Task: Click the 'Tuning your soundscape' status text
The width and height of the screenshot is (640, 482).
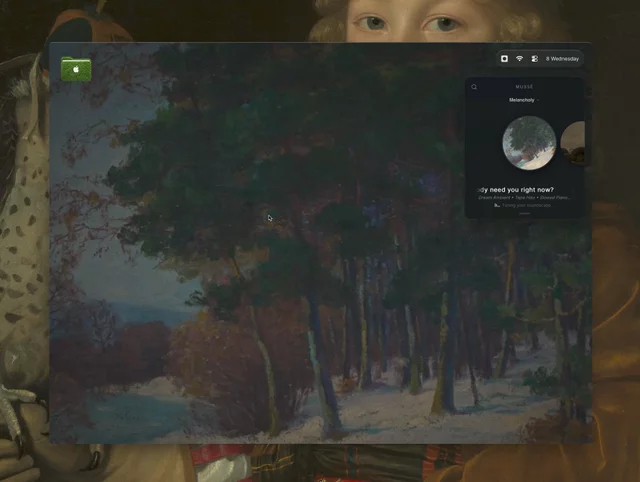Action: coord(527,205)
